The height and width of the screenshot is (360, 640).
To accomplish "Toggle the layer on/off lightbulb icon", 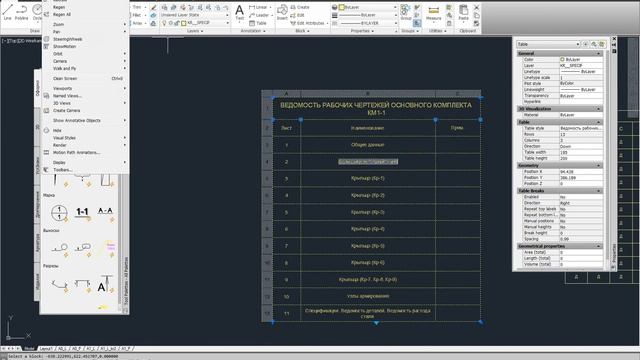I will coord(164,23).
